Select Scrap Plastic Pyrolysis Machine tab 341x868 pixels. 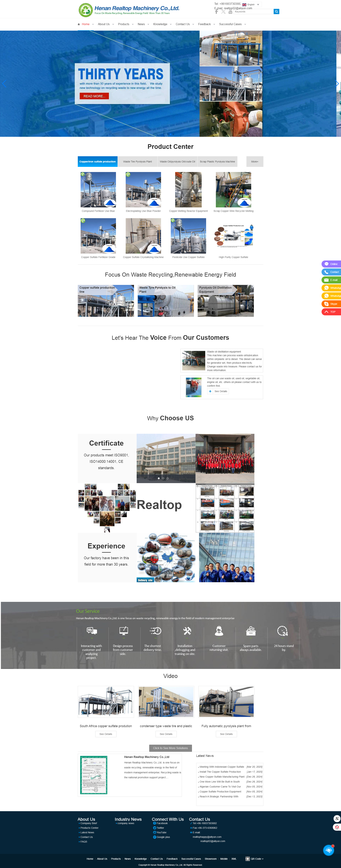(x=217, y=161)
